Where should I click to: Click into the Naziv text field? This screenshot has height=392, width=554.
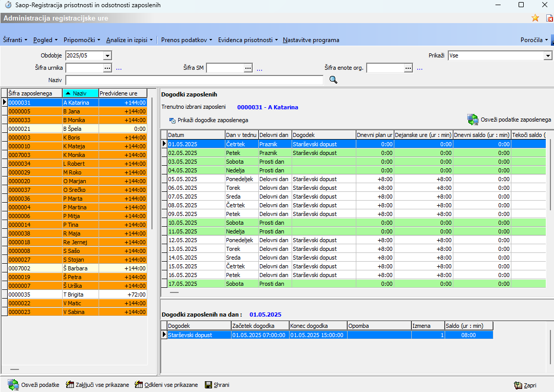point(194,80)
